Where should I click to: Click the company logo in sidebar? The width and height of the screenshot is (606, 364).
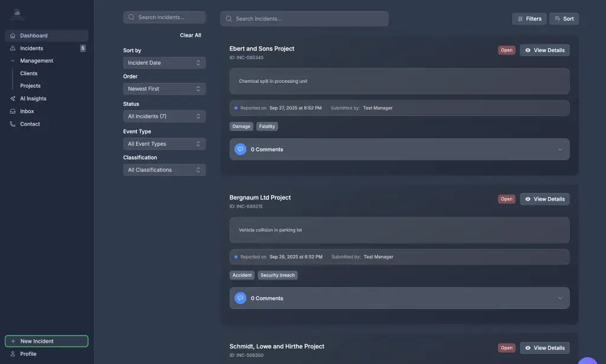(17, 14)
